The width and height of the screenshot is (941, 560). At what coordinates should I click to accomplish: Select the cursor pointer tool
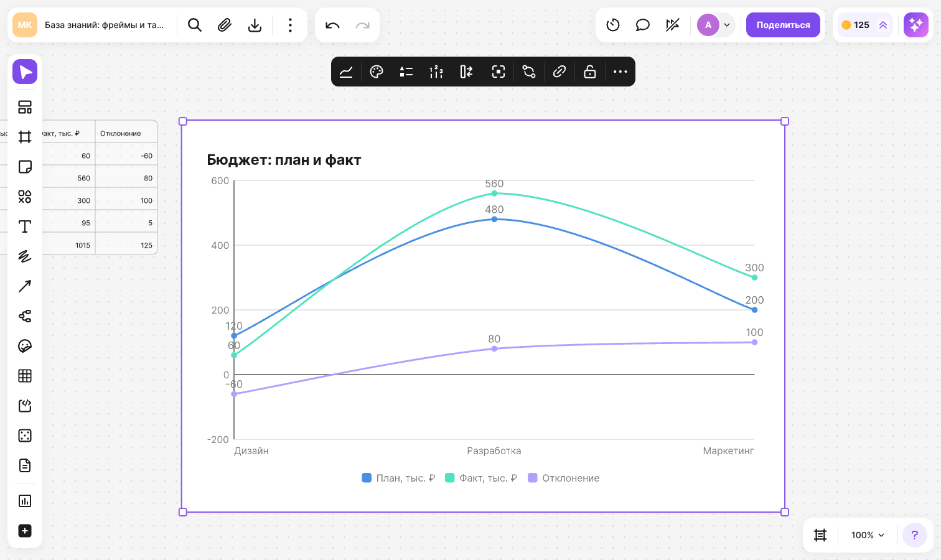25,72
